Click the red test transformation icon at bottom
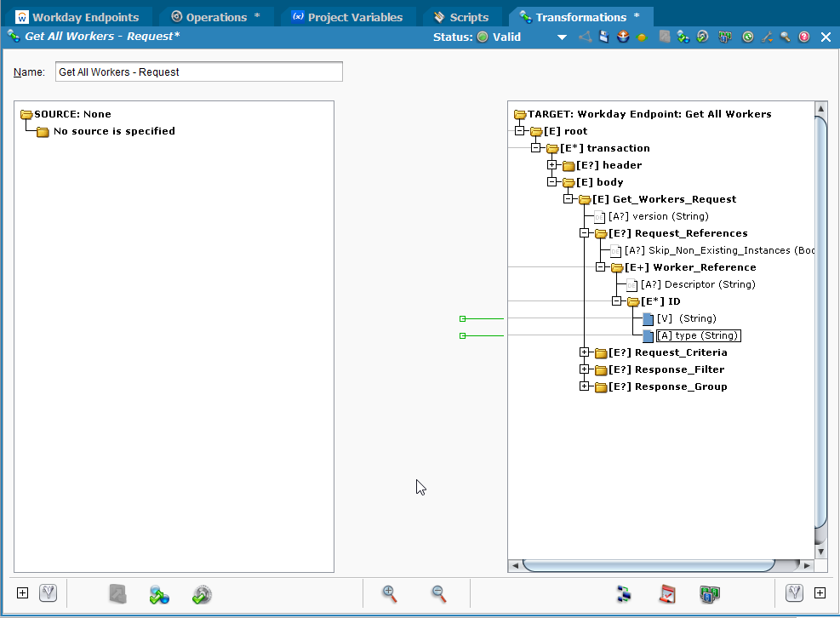The height and width of the screenshot is (618, 840). (666, 594)
